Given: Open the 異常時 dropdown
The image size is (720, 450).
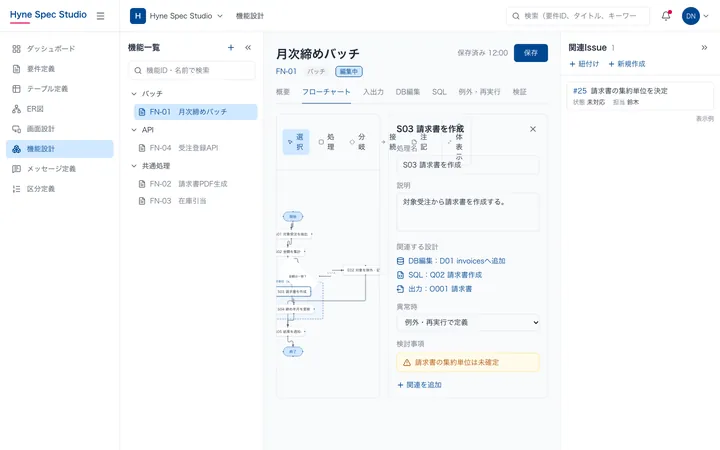Looking at the screenshot, I should click(x=467, y=322).
